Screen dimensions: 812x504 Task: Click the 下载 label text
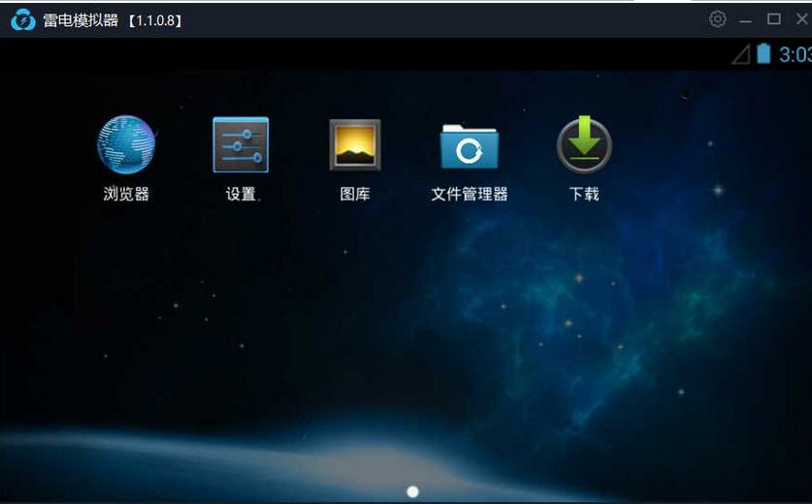584,194
